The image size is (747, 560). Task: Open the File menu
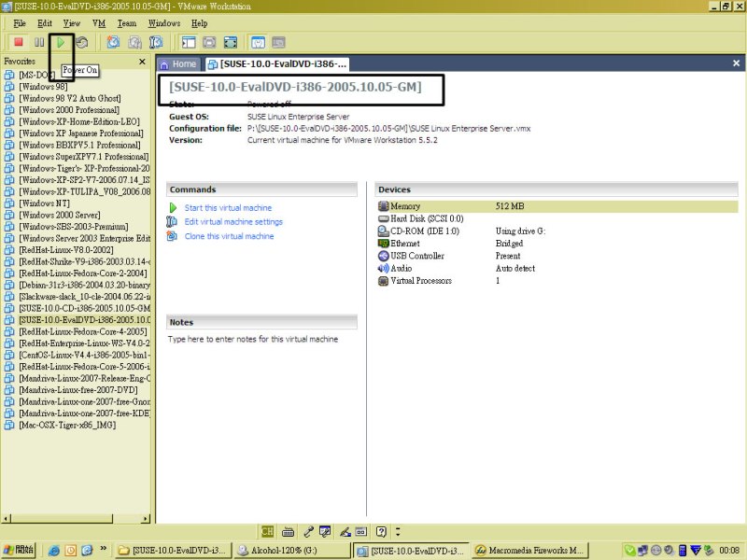[x=20, y=23]
